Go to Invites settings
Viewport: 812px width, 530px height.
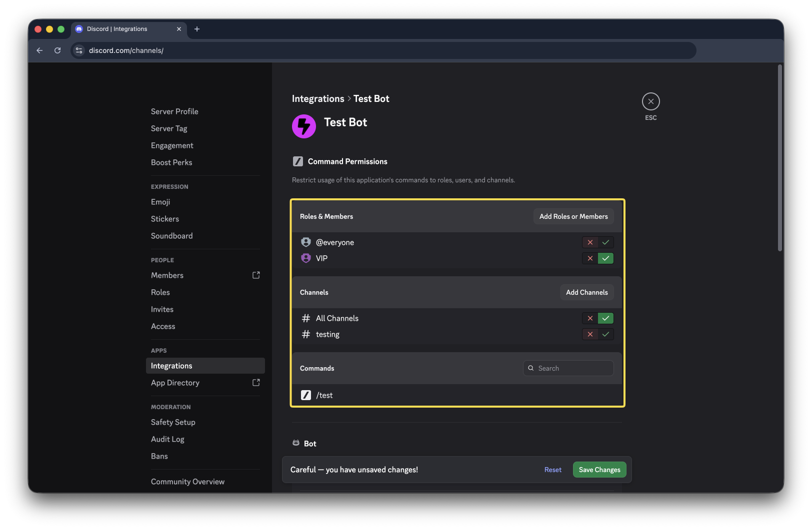click(x=205, y=309)
